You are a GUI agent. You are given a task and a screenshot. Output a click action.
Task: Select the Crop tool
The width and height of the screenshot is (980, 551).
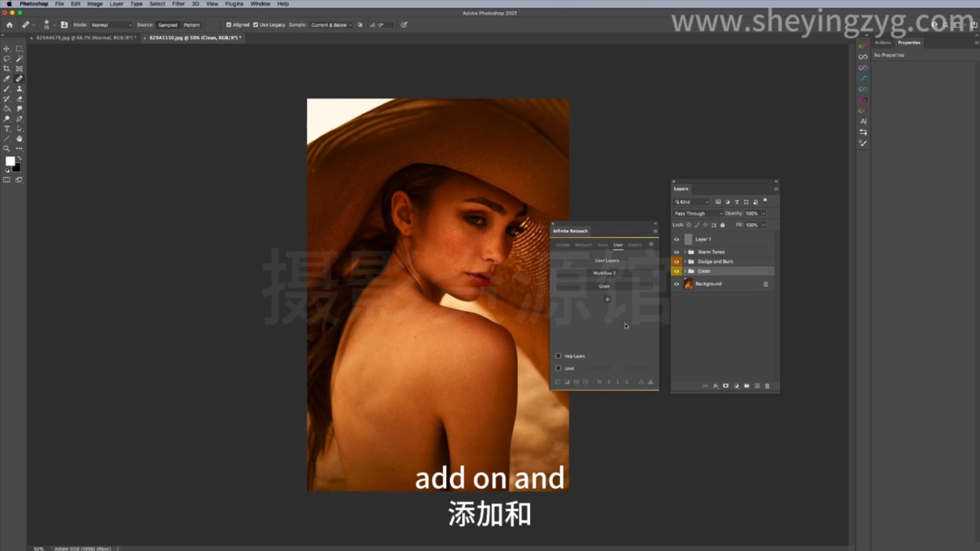[x=7, y=69]
